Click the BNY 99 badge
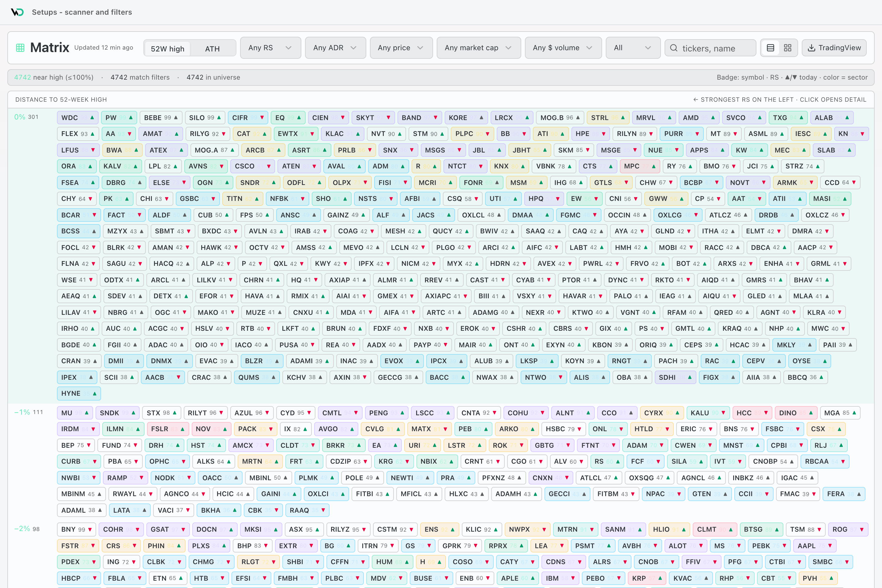882x588 pixels. point(77,530)
